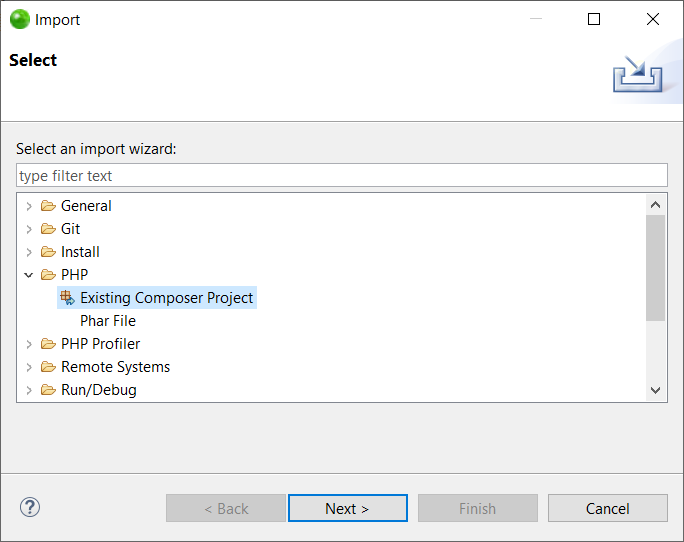The width and height of the screenshot is (684, 542).
Task: Expand the Git category arrow
Action: click(x=29, y=229)
